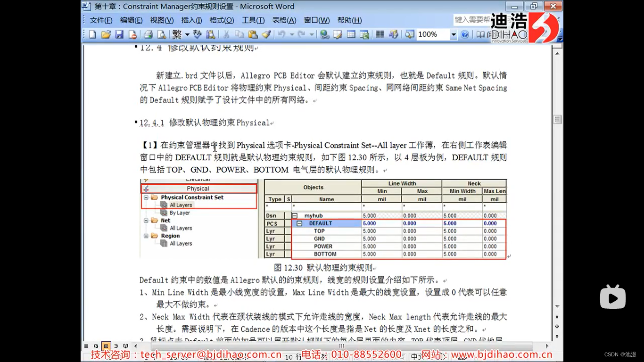This screenshot has width=644, height=362.
Task: Print the document using the printer icon
Action: click(148, 34)
